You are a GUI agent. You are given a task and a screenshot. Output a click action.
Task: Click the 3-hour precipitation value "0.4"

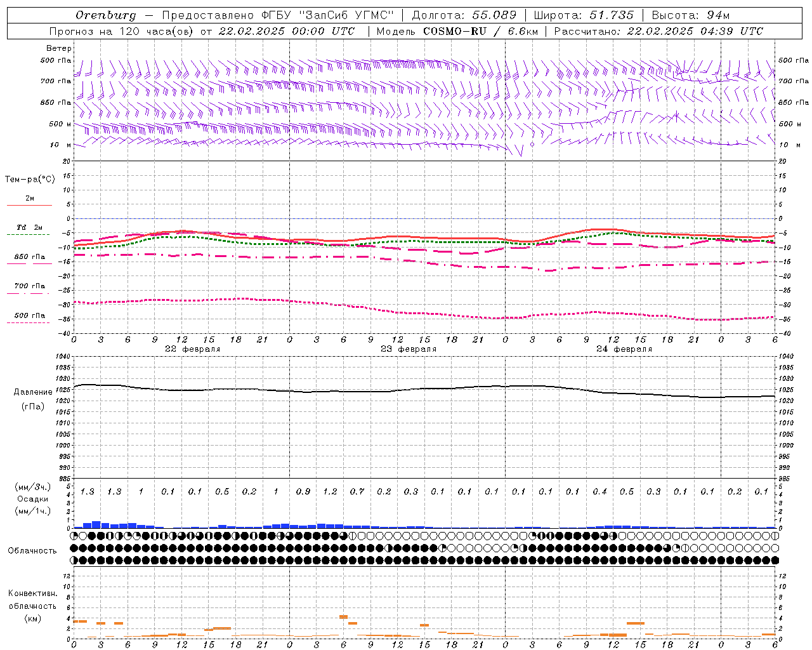(599, 492)
